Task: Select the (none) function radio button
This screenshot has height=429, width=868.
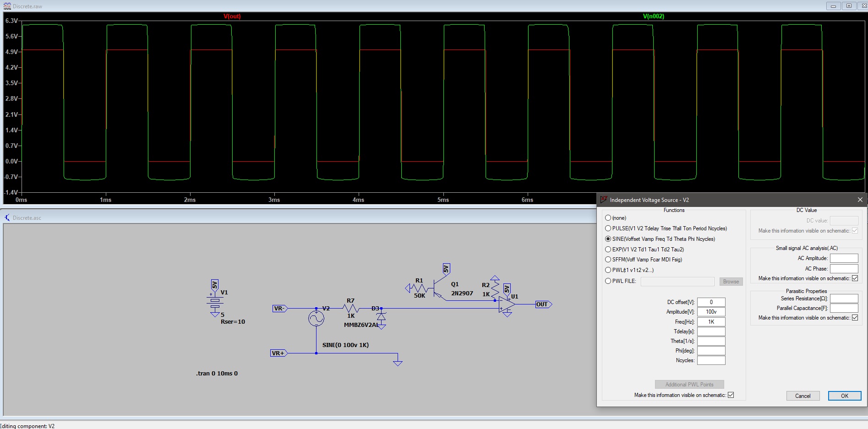Action: [x=608, y=218]
